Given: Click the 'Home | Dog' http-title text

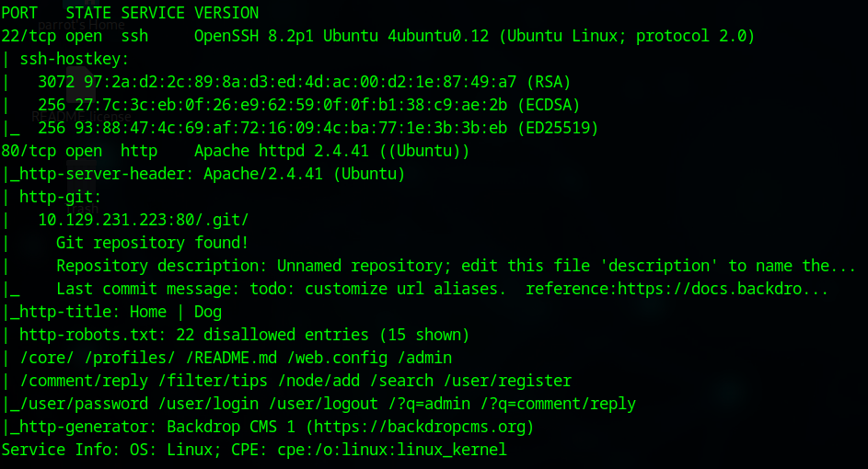Looking at the screenshot, I should click(x=176, y=312).
